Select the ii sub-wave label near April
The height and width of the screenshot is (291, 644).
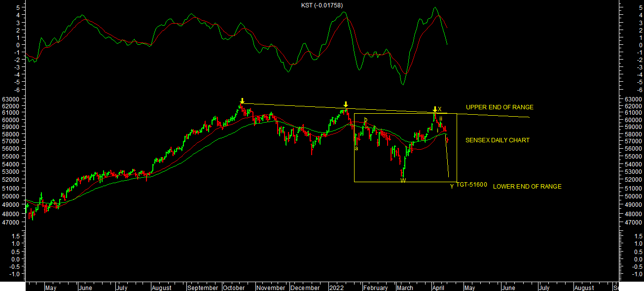pos(441,119)
